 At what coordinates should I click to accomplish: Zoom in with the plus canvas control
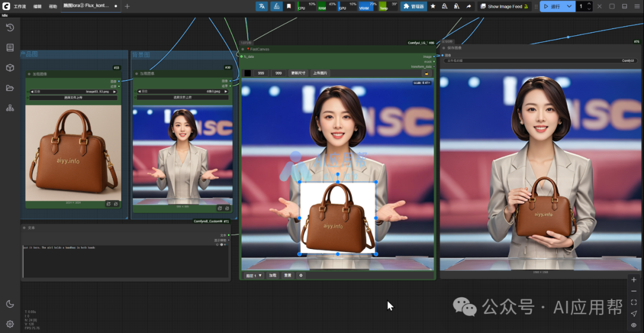point(634,280)
